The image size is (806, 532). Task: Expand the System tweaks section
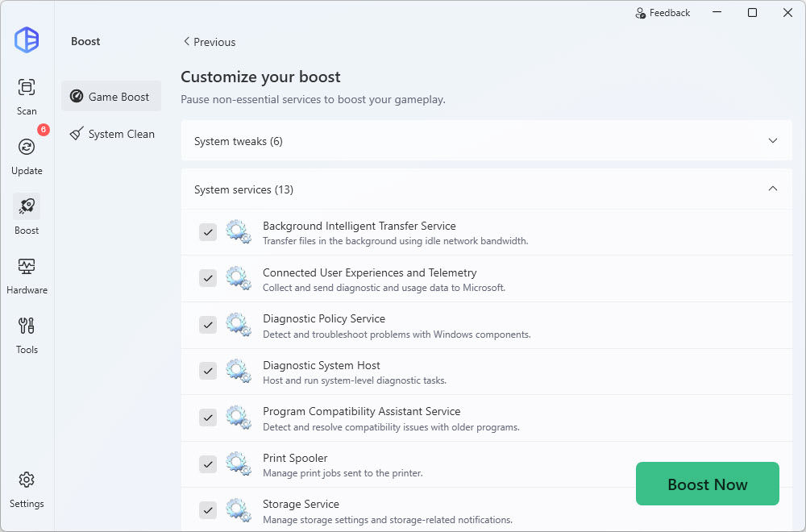pyautogui.click(x=772, y=141)
